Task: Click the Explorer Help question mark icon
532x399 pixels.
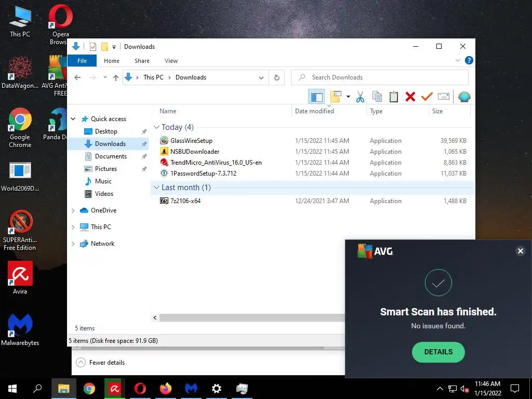Action: pos(469,60)
